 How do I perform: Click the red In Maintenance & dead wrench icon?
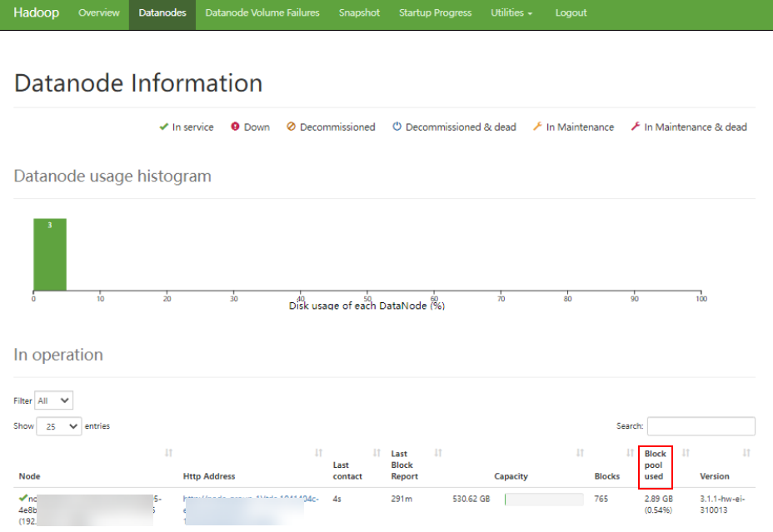point(636,127)
